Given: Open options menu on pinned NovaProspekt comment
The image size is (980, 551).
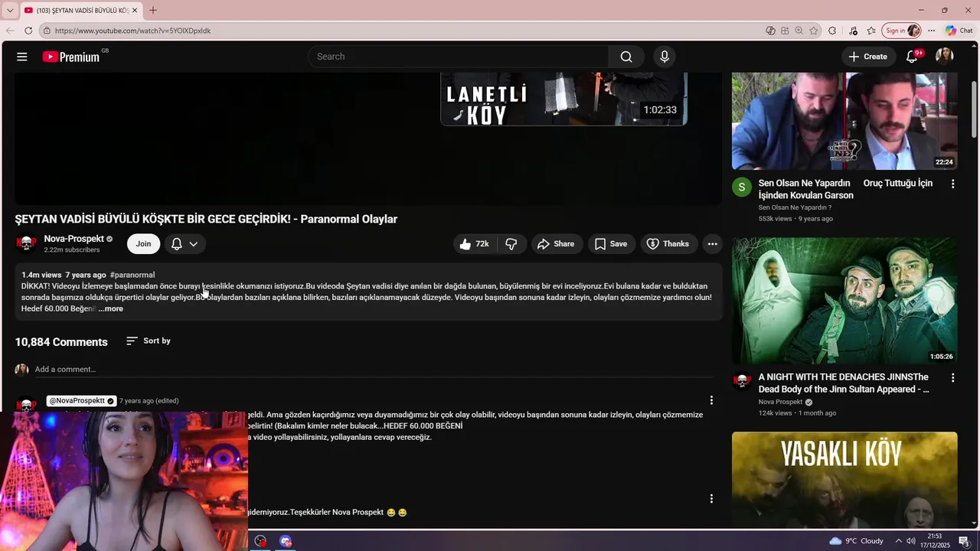Looking at the screenshot, I should pos(711,400).
